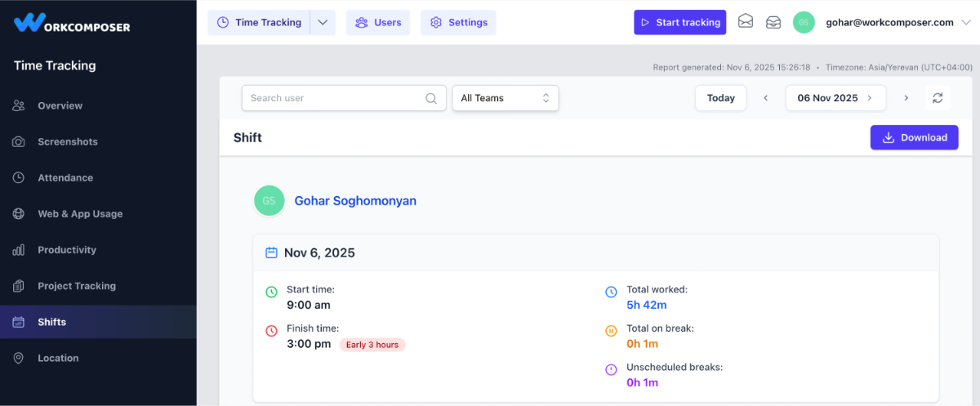Go to previous day arrow
Viewport: 980px width, 406px height.
(766, 98)
